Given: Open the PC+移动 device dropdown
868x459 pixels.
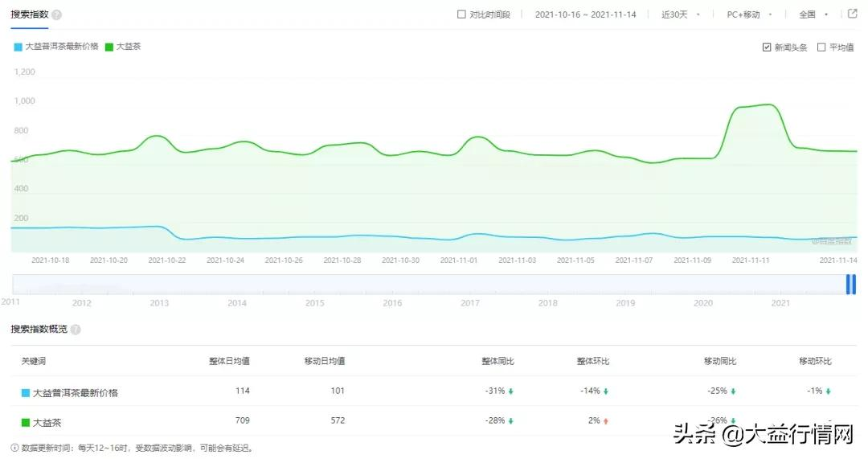Looking at the screenshot, I should (750, 14).
